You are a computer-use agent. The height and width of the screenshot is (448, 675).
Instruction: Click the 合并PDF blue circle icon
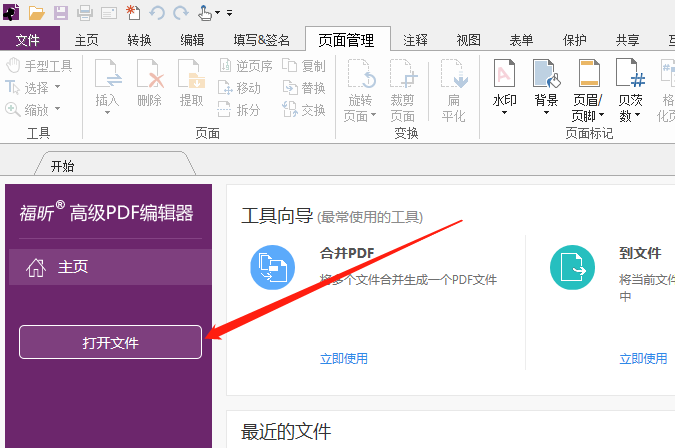272,267
